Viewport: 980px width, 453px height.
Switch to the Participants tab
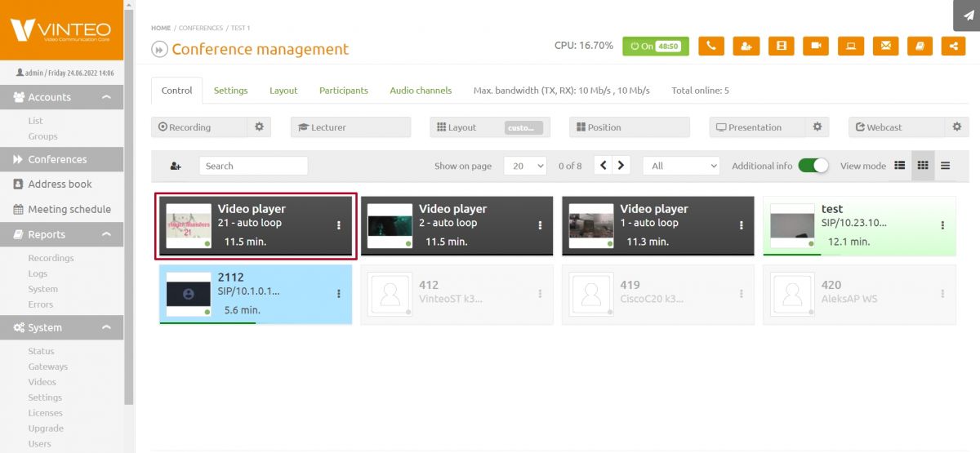click(343, 91)
